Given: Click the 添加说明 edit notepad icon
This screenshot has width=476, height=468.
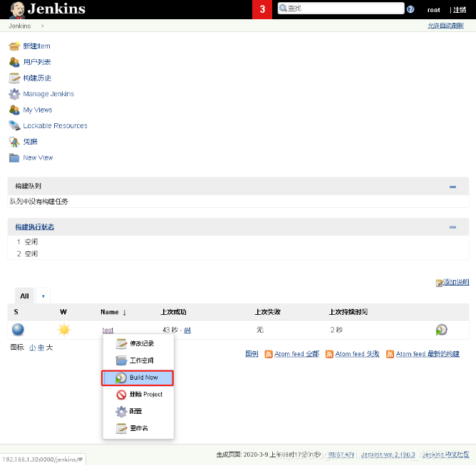Looking at the screenshot, I should pos(439,283).
